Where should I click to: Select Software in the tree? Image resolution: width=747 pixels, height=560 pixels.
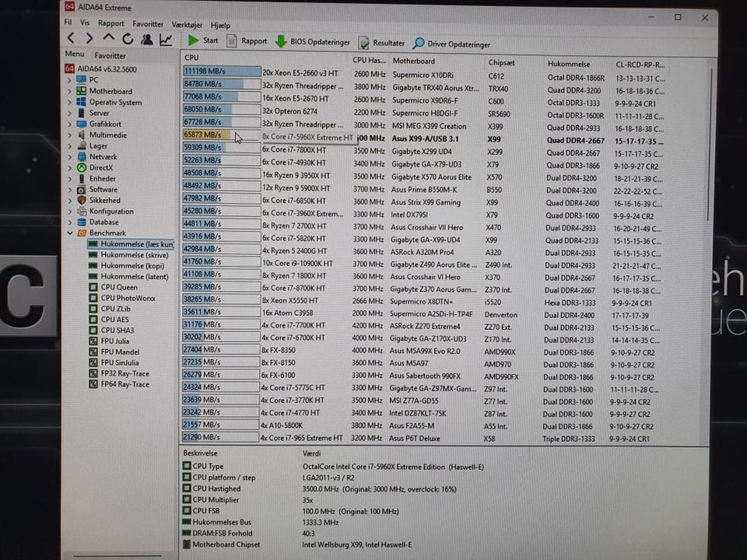tap(98, 190)
